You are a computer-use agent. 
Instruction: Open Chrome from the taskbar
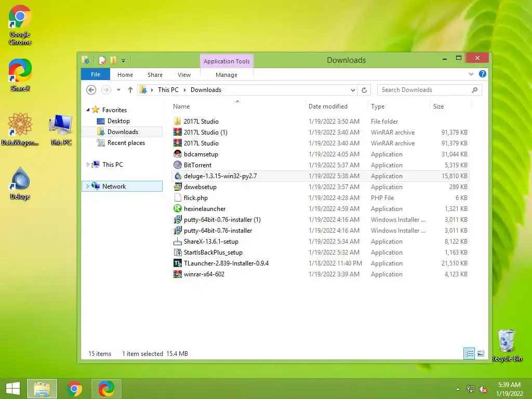[74, 389]
